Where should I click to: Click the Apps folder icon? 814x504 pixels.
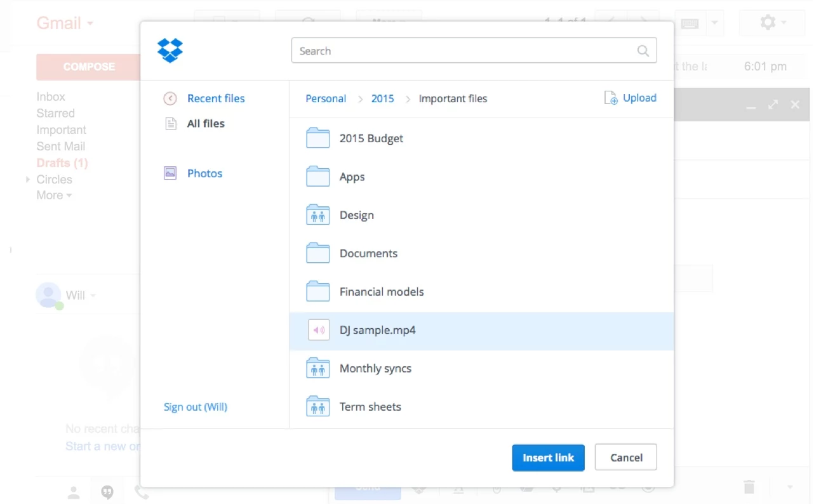coord(317,176)
